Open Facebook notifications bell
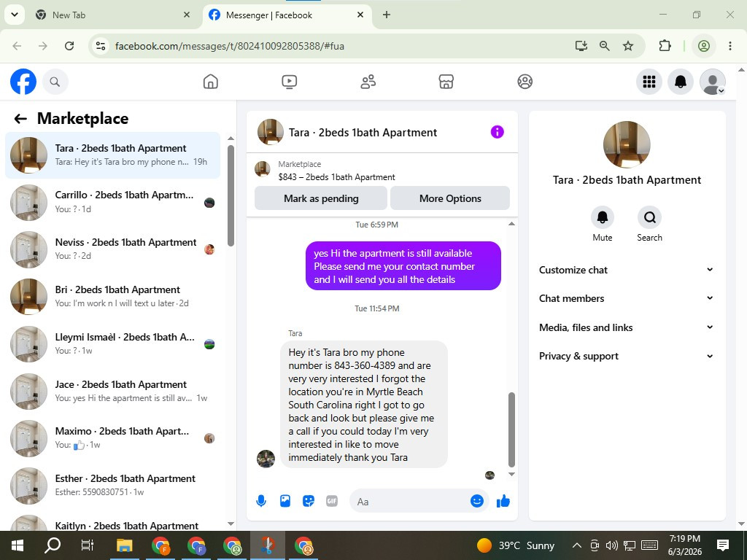747x560 pixels. (x=681, y=82)
